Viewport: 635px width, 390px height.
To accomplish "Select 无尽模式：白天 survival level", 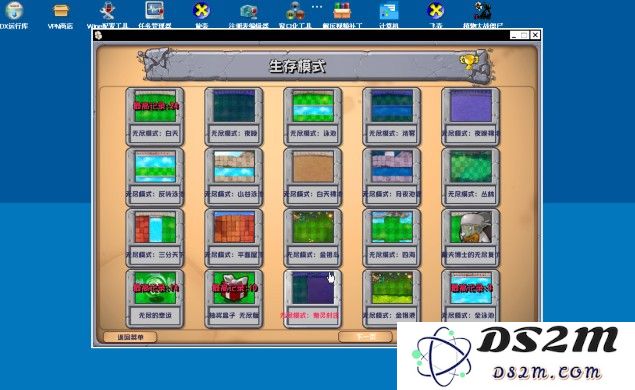I will coord(155,117).
